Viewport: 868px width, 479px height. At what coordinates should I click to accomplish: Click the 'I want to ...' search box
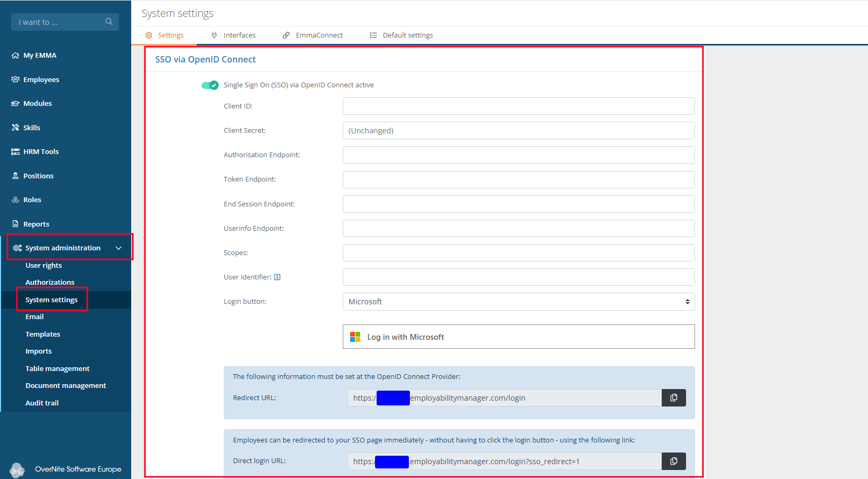[x=65, y=22]
